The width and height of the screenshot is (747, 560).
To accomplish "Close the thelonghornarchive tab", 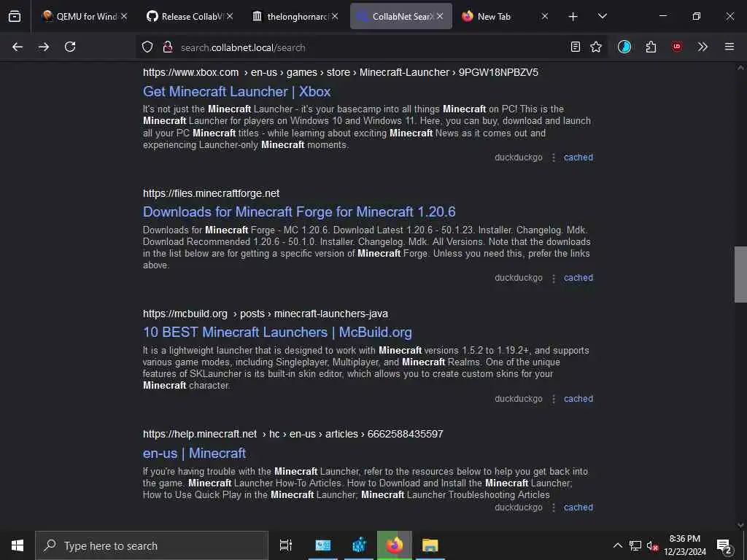I will coord(335,16).
